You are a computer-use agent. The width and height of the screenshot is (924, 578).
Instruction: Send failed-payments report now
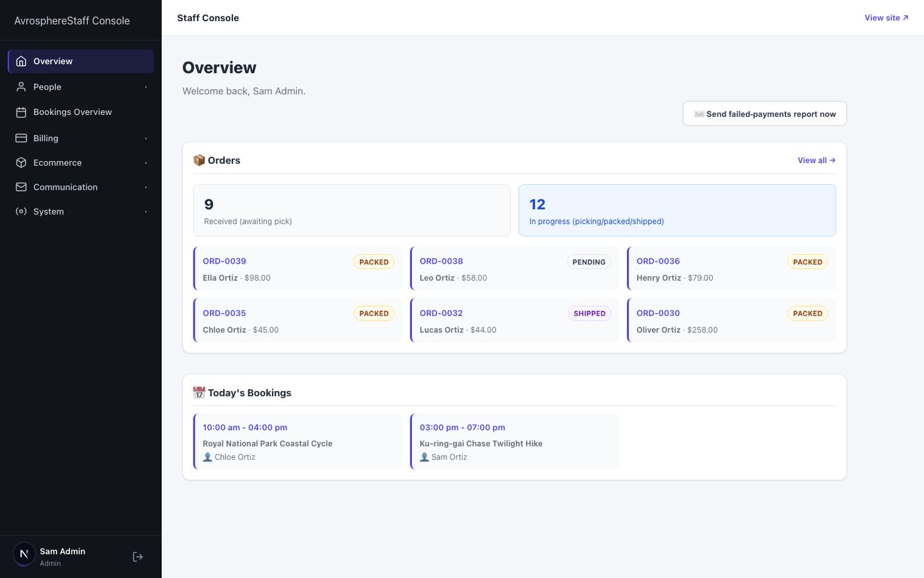coord(764,114)
